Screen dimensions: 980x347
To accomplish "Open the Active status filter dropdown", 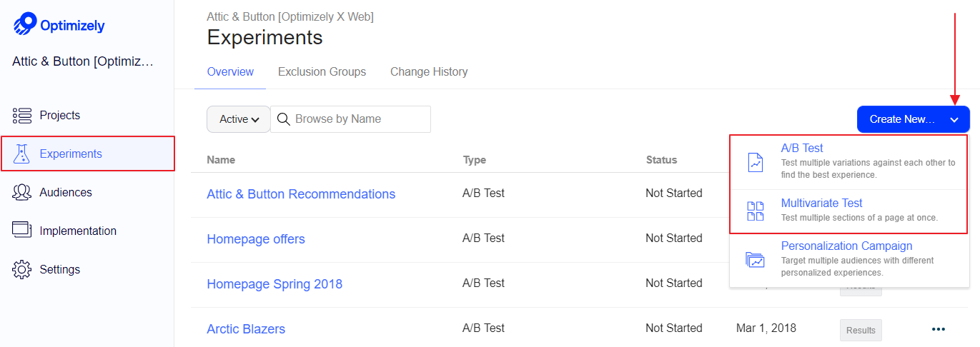I will point(238,119).
